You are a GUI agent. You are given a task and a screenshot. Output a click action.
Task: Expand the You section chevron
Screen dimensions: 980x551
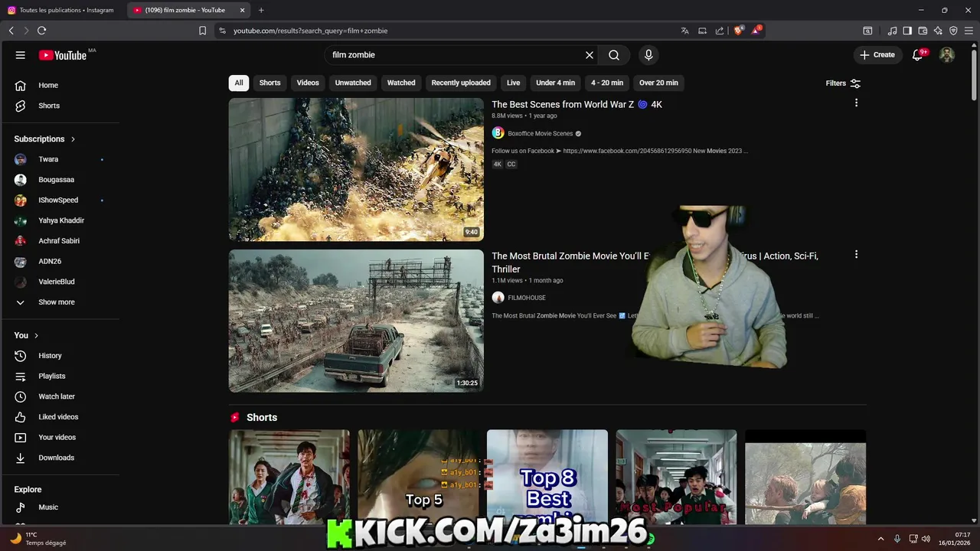click(36, 335)
